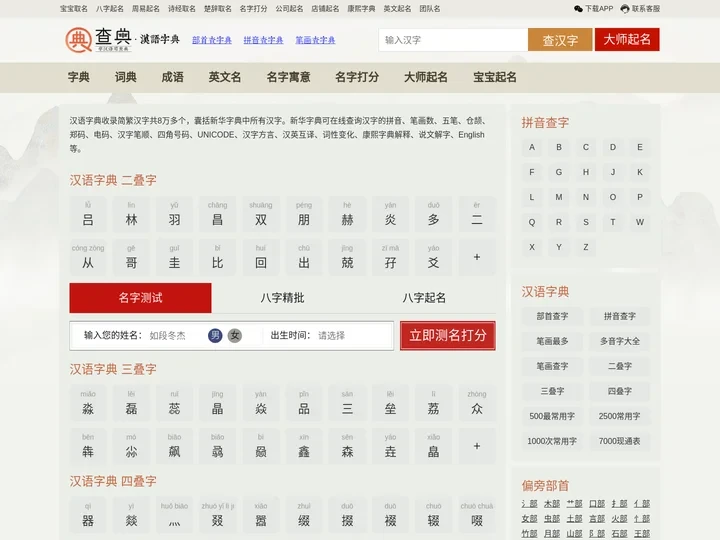Viewport: 720px width, 540px height.
Task: Click the 下载APP WeChat icon
Action: (578, 9)
